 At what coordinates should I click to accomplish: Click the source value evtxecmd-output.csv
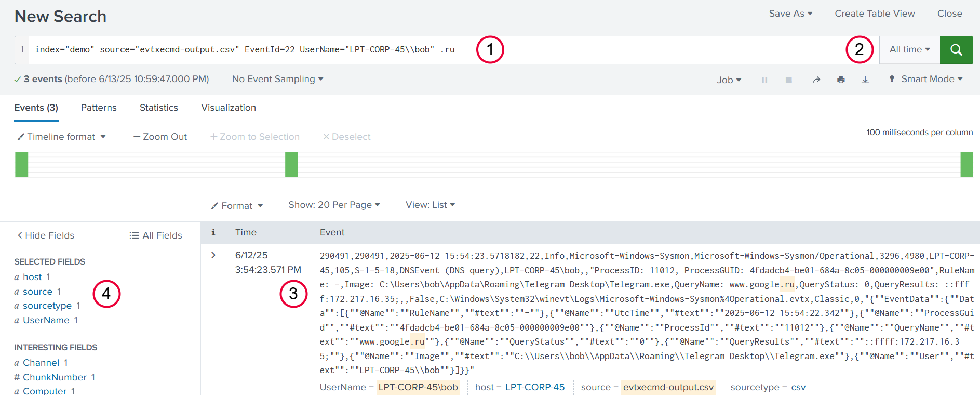point(668,387)
